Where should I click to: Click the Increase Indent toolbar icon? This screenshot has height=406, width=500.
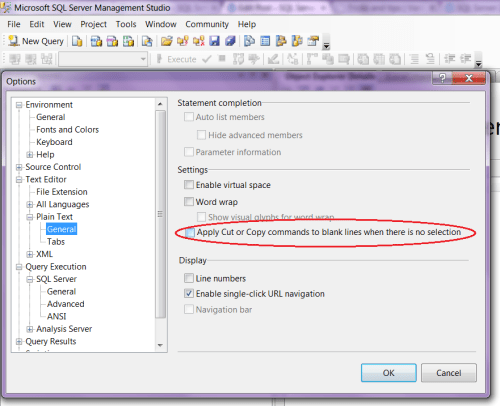pos(466,59)
